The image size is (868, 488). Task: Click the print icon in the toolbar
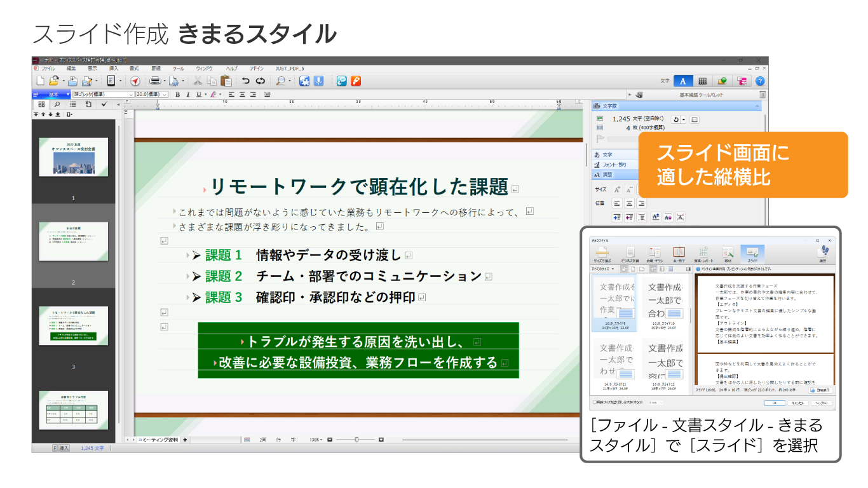154,81
